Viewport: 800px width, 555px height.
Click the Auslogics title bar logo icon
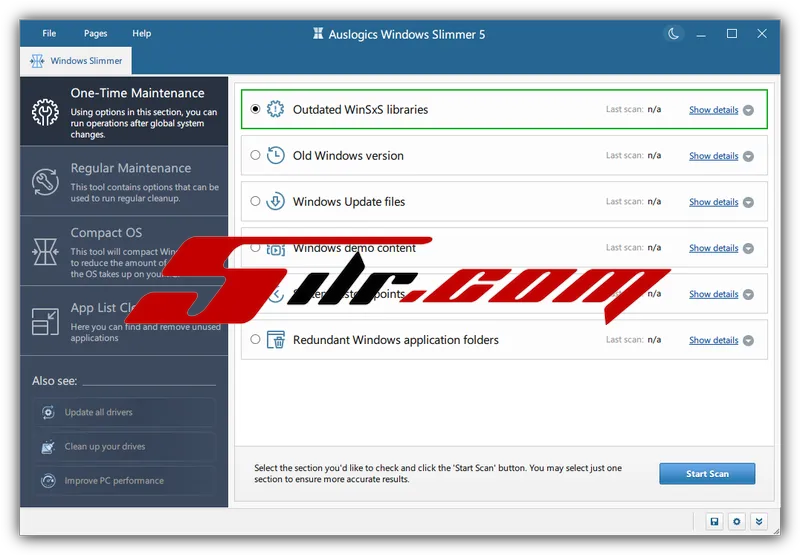coord(318,34)
